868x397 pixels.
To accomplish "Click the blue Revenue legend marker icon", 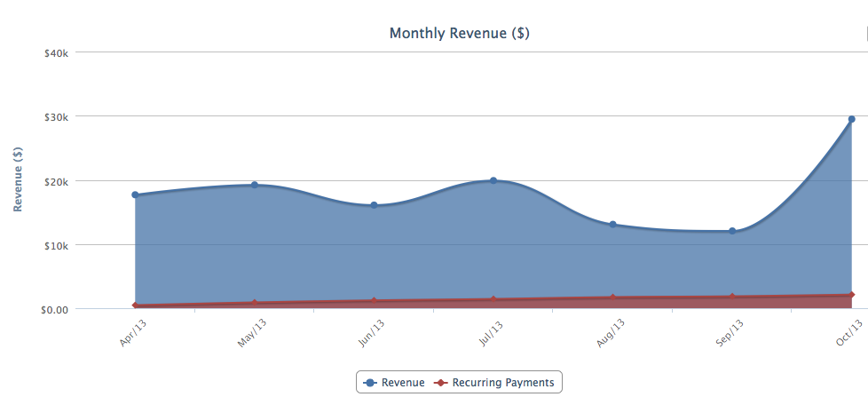I will coord(370,383).
